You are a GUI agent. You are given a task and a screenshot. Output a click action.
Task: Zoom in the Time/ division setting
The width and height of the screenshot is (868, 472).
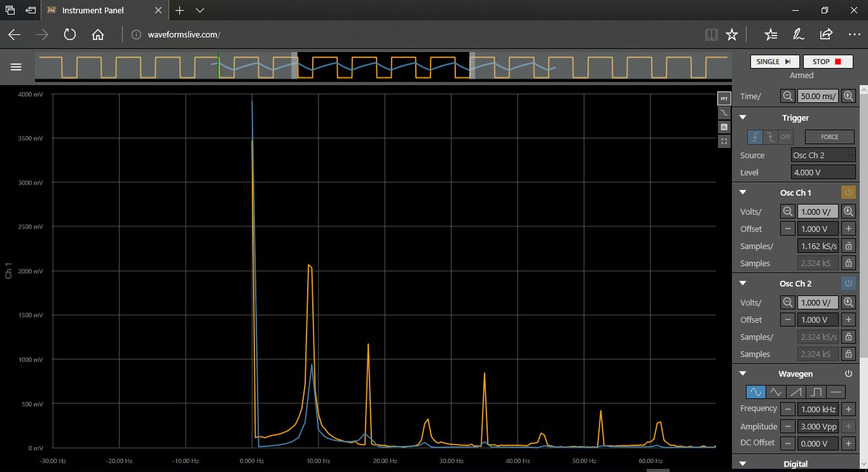pos(848,96)
